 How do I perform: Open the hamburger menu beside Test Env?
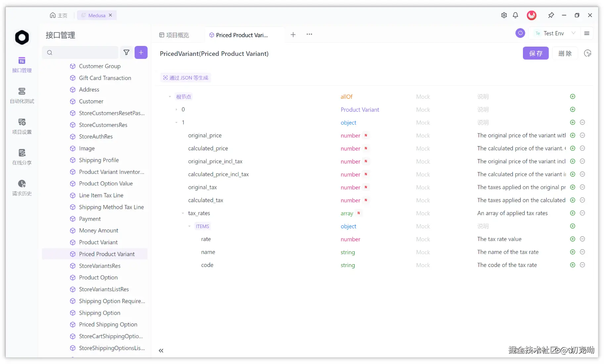[587, 33]
